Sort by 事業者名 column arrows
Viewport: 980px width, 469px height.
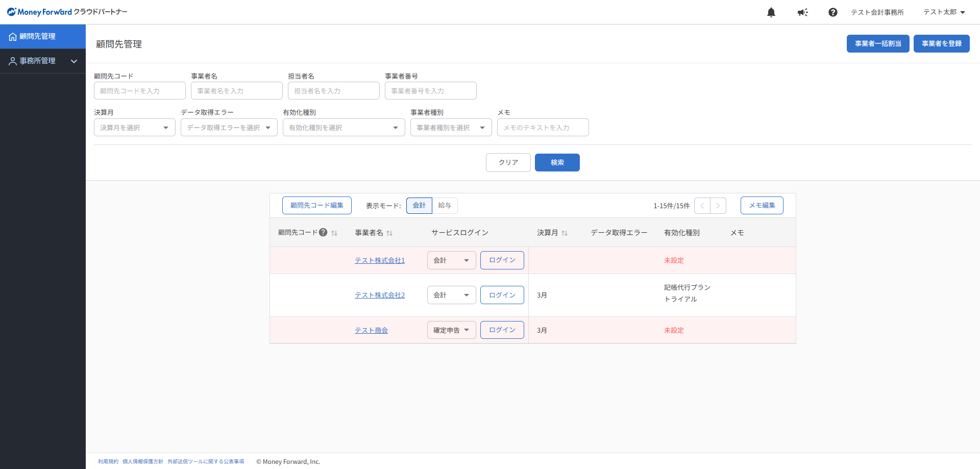389,233
